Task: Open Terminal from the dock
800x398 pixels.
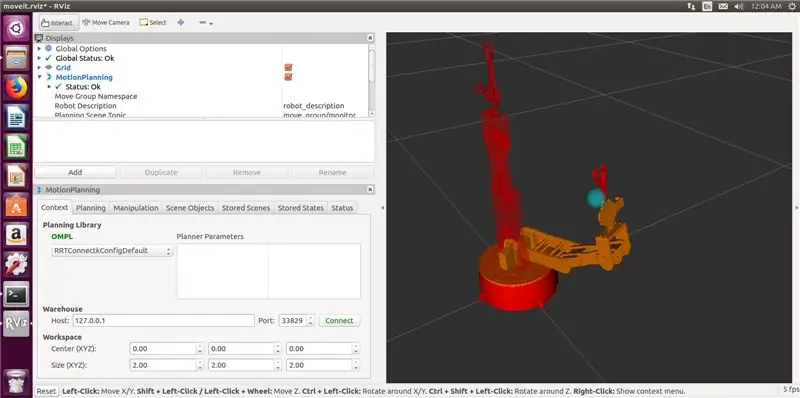Action: coord(16,294)
